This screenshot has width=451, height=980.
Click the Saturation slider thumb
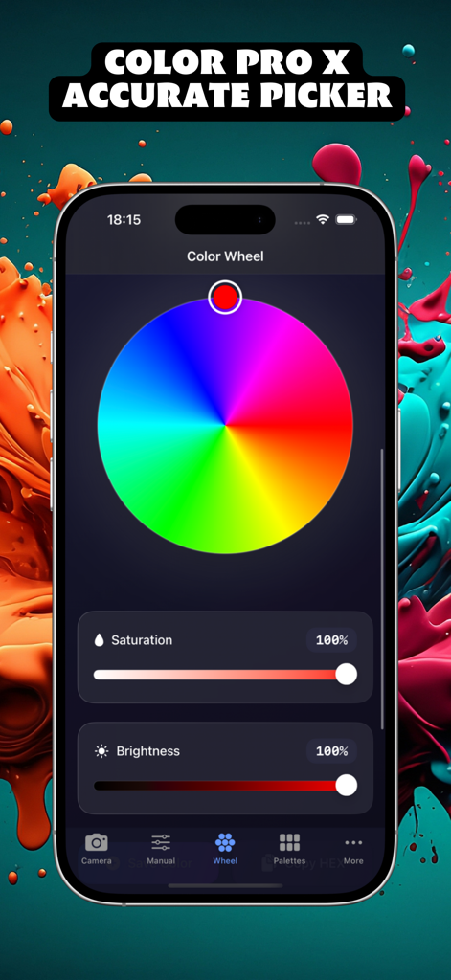click(x=346, y=675)
